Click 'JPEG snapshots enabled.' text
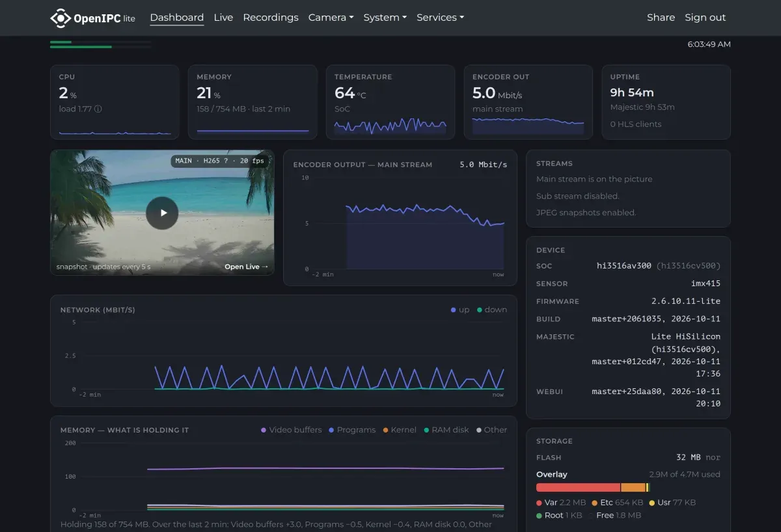The height and width of the screenshot is (532, 781). click(586, 213)
